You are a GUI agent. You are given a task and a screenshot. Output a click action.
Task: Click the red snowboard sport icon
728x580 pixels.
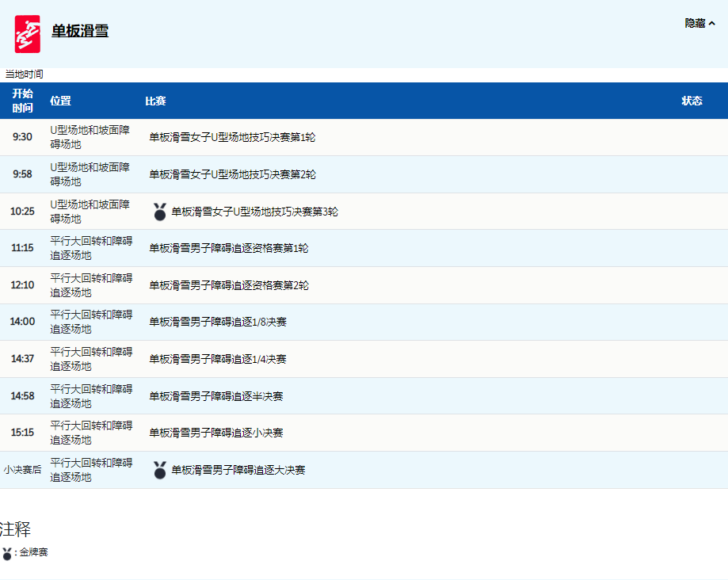click(28, 33)
